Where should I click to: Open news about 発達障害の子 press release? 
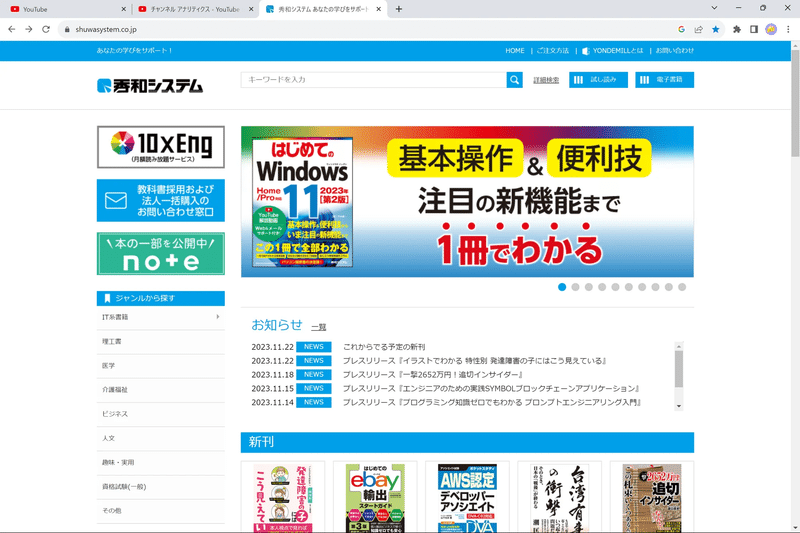(474, 361)
